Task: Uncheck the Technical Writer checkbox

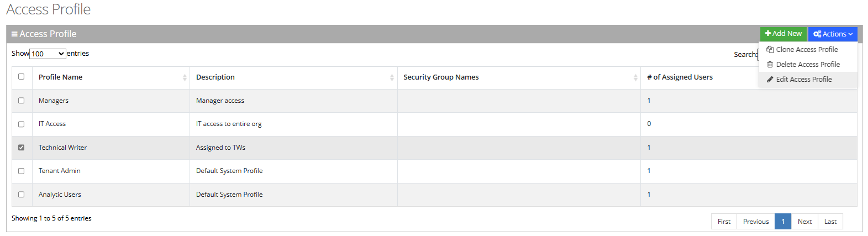Action: pyautogui.click(x=21, y=148)
